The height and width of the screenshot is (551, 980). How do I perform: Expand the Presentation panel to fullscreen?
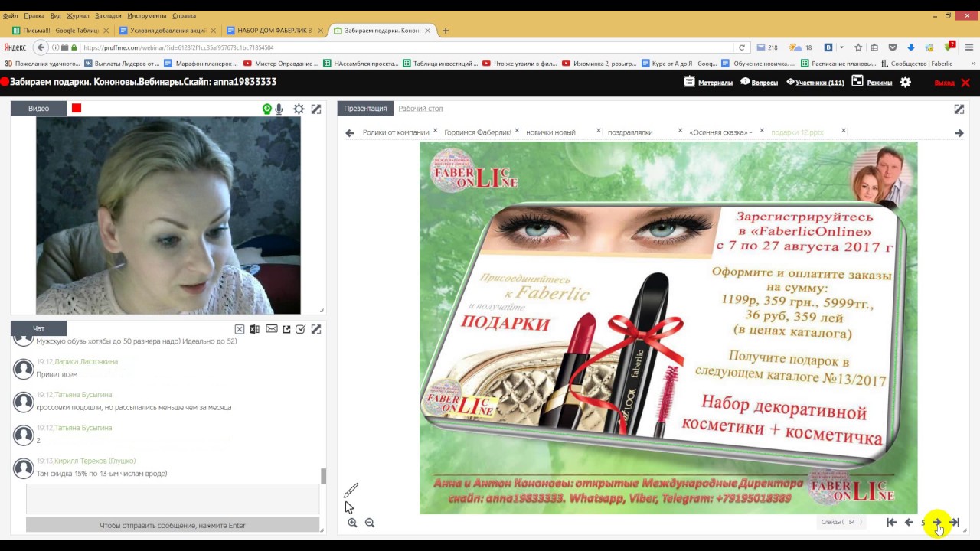click(x=959, y=109)
